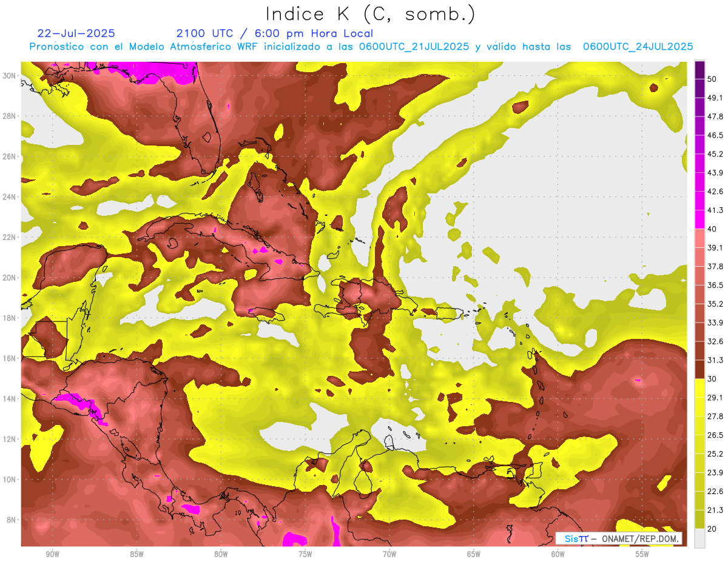Viewport: 728px width, 562px height.
Task: Click the '22N' latitude label
Action: pos(9,237)
